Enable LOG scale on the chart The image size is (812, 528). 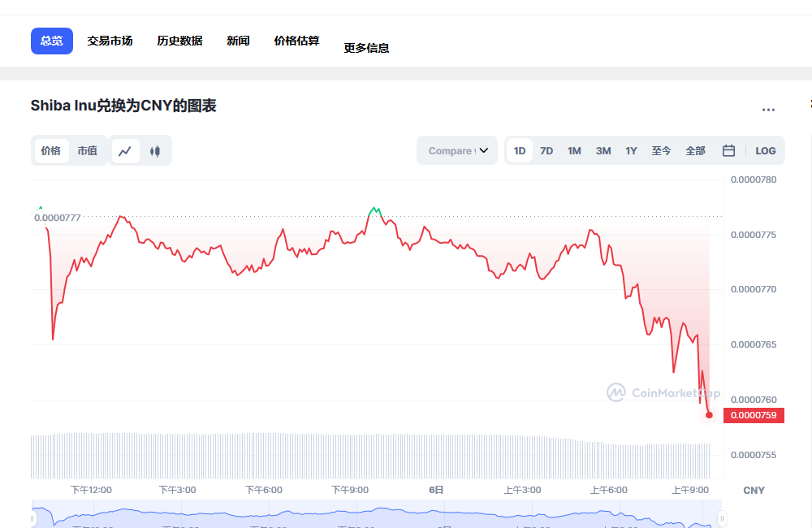[x=767, y=150]
